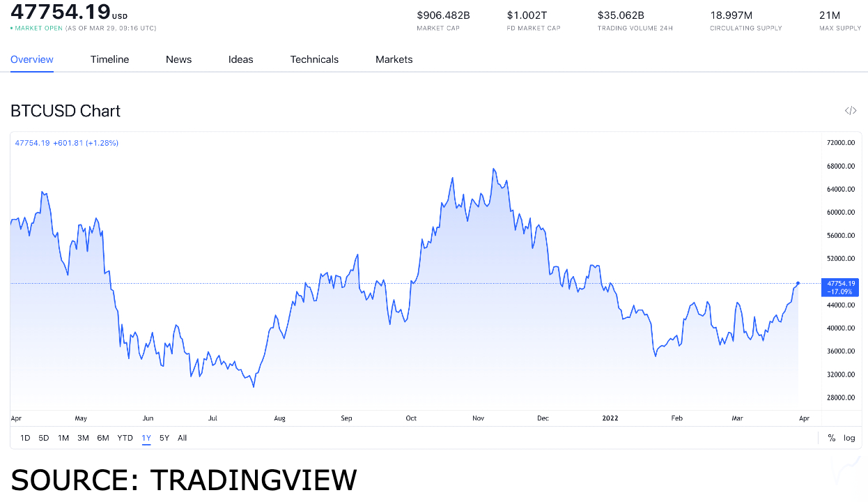Open the Timeline tab
The image size is (868, 502).
pyautogui.click(x=109, y=59)
